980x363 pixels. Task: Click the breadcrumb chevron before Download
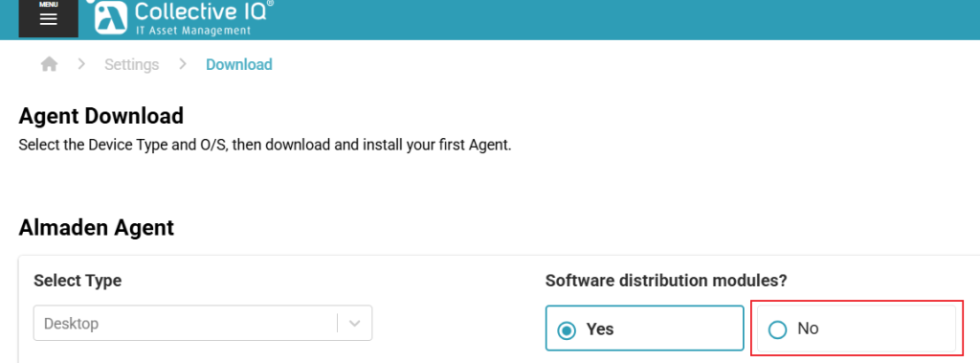coord(183,64)
